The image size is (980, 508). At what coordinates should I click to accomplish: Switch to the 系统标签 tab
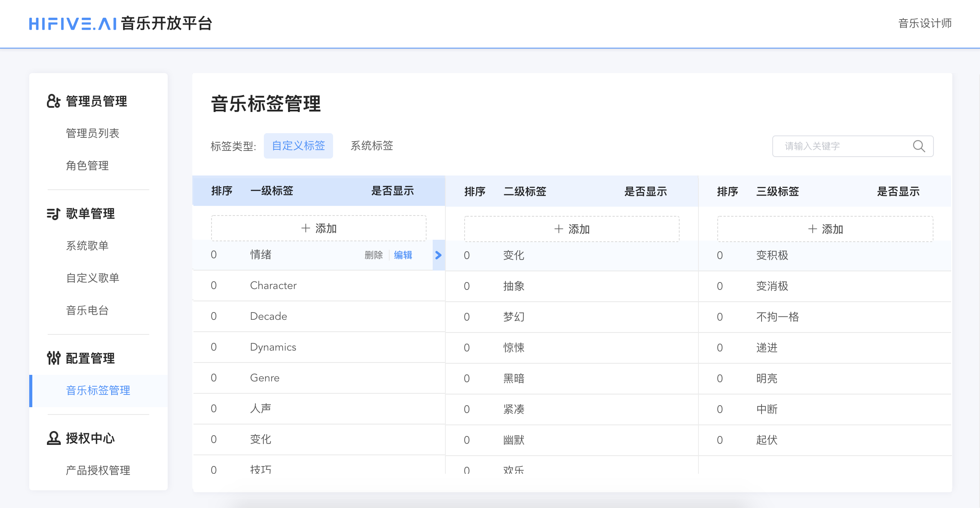pos(371,146)
